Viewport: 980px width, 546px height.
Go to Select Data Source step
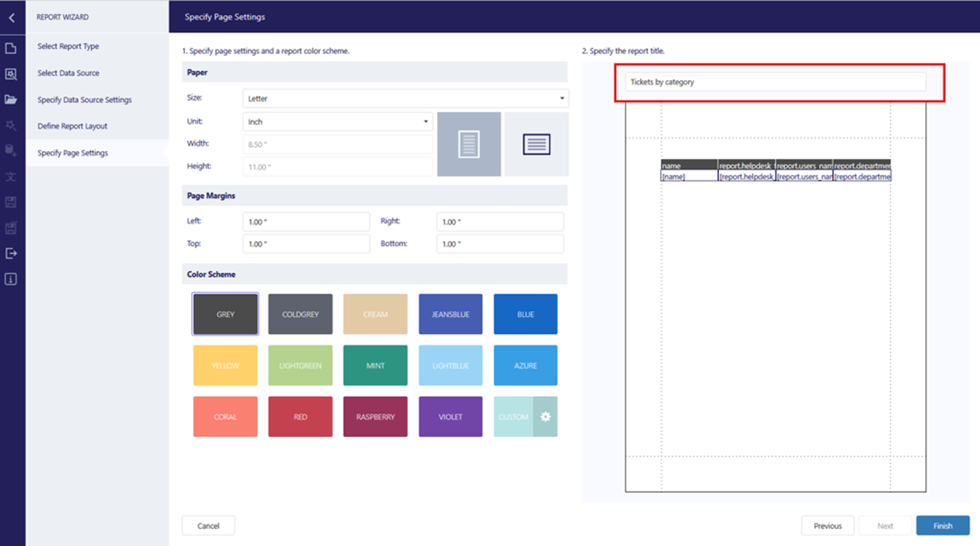(68, 73)
